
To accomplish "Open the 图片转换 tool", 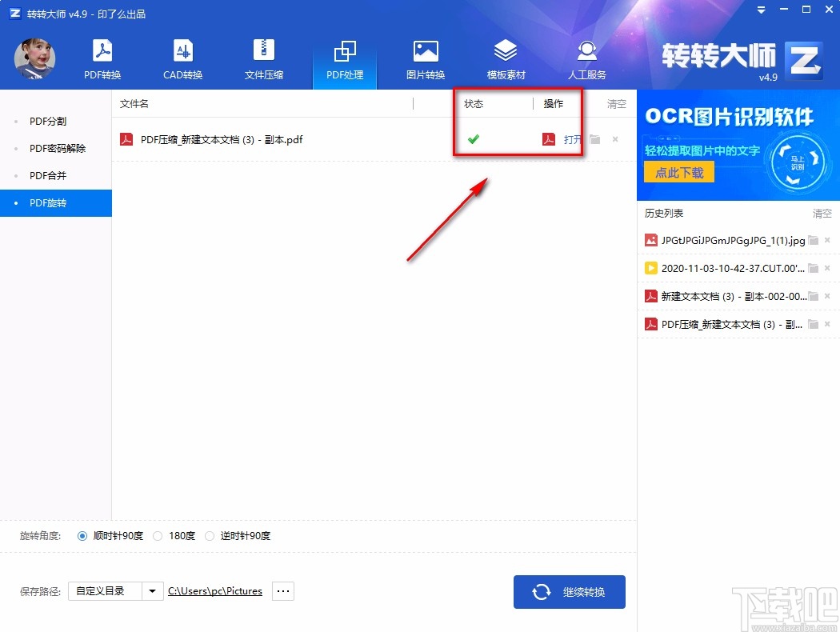I will pyautogui.click(x=425, y=56).
